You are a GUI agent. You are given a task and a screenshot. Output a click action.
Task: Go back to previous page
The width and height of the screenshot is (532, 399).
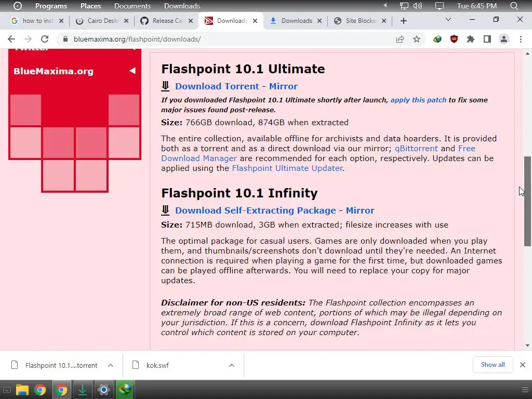click(x=11, y=39)
